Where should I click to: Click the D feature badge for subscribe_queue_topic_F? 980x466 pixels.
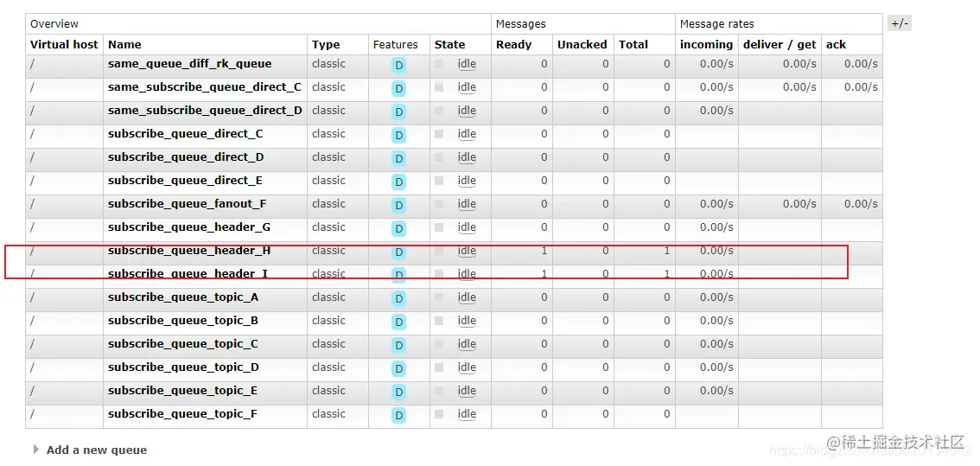pos(398,415)
